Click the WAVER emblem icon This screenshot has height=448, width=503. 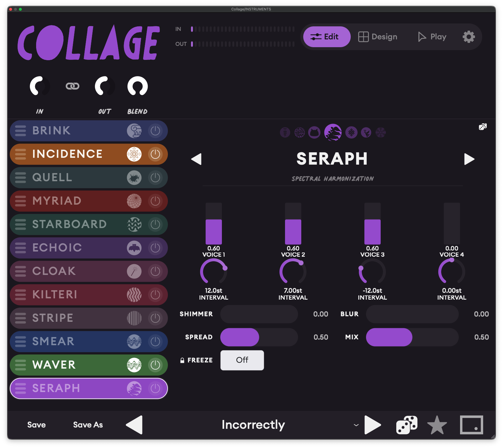coord(134,365)
